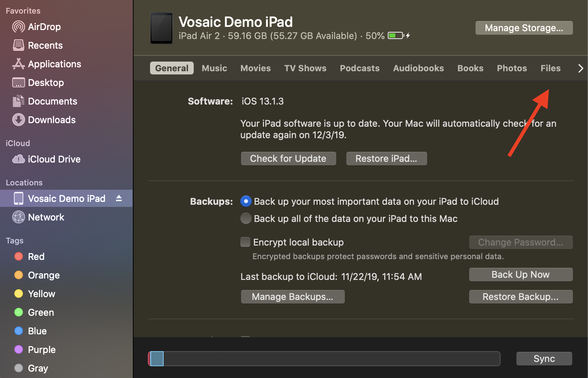
Task: Open iCloud Drive label in sidebar
Action: [54, 159]
